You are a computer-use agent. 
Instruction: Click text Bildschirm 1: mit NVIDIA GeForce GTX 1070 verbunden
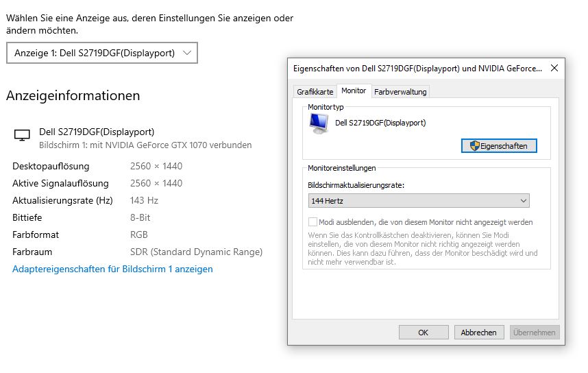145,145
